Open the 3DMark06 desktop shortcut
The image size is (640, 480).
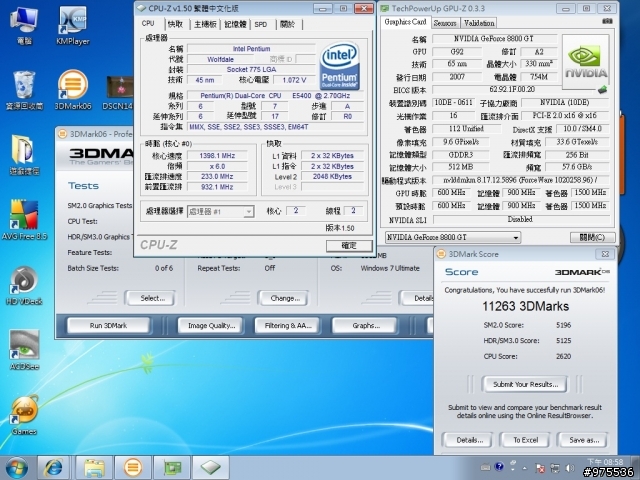[x=71, y=86]
